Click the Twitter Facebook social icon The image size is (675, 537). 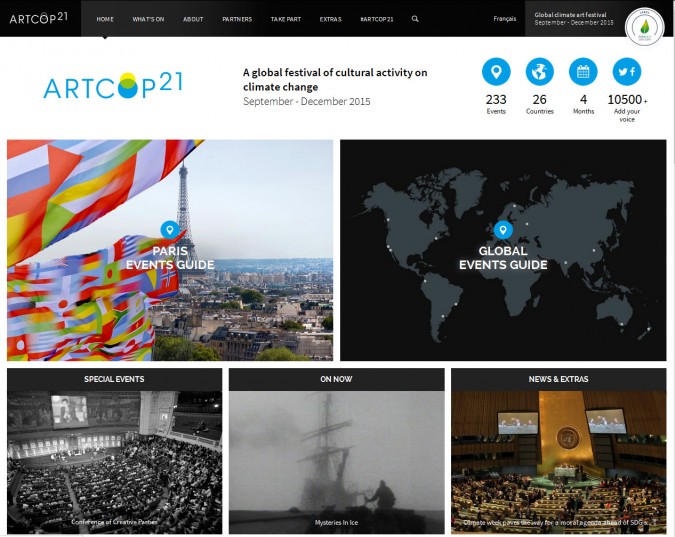pyautogui.click(x=627, y=71)
